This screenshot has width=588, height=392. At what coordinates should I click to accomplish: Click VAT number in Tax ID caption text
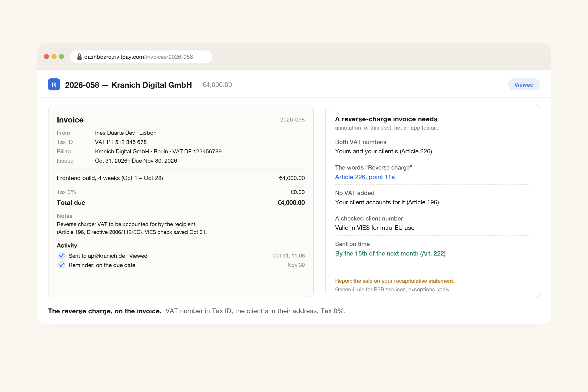[256, 311]
